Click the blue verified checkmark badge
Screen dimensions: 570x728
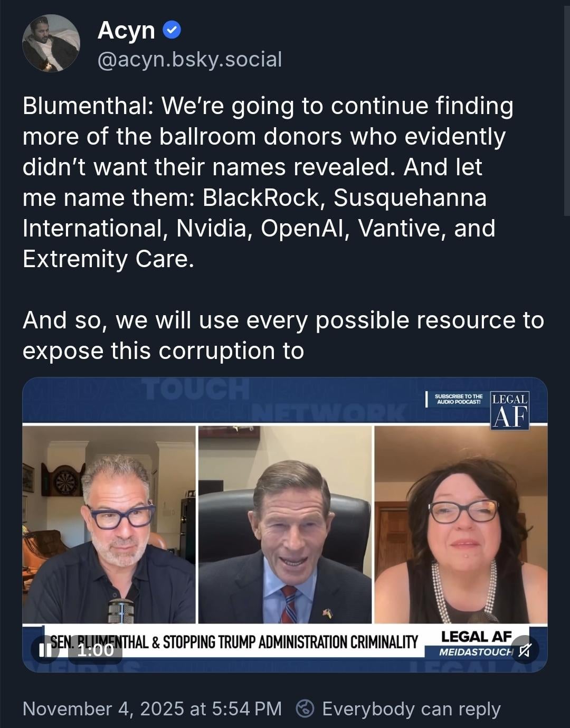(171, 31)
